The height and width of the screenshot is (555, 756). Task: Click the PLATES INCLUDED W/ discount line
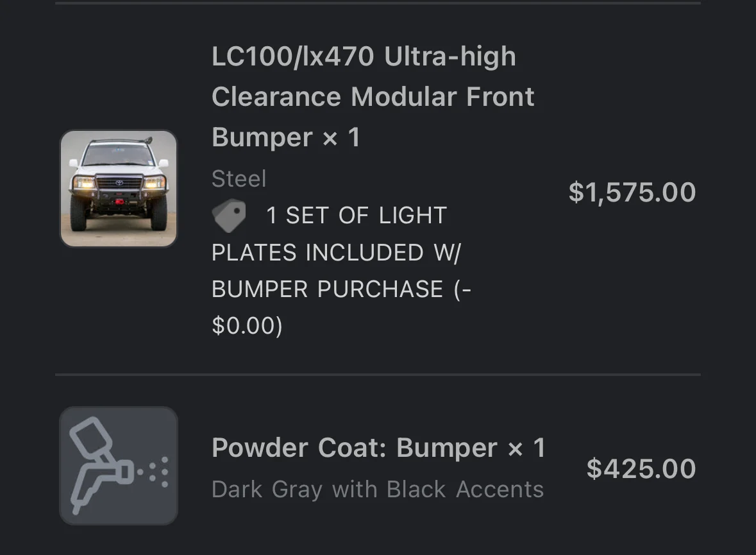click(x=337, y=252)
